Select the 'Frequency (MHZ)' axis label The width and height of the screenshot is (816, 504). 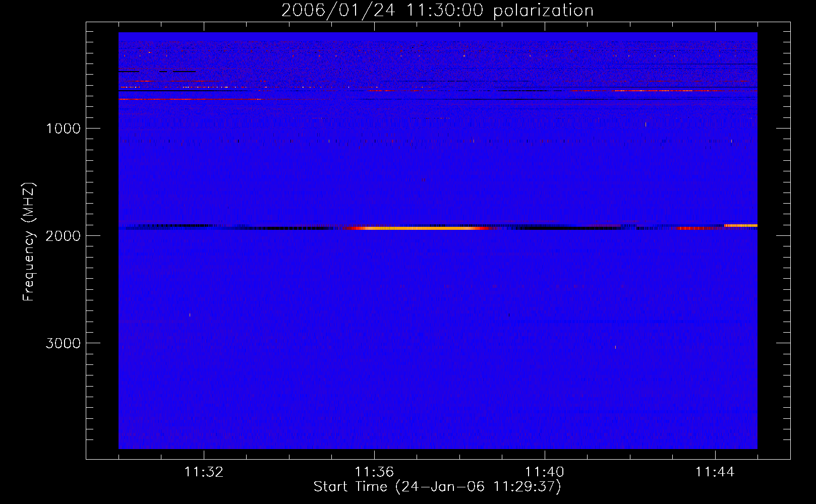pyautogui.click(x=29, y=242)
